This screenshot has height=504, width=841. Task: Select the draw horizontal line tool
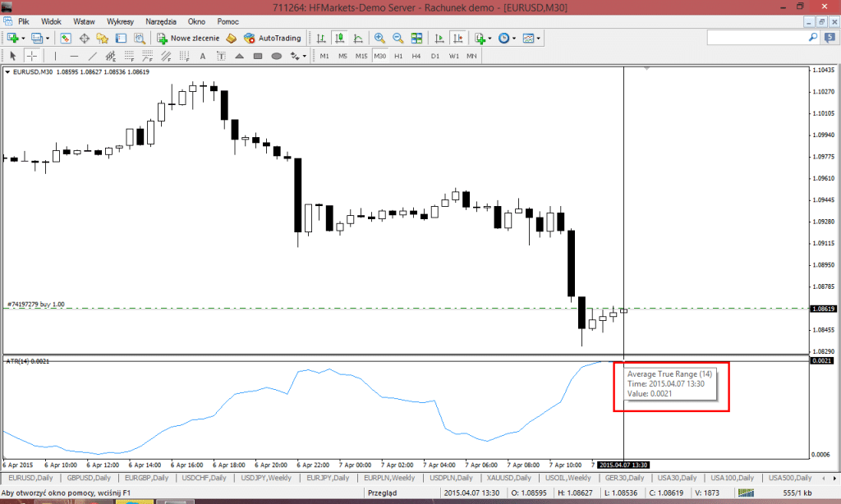pos(74,56)
